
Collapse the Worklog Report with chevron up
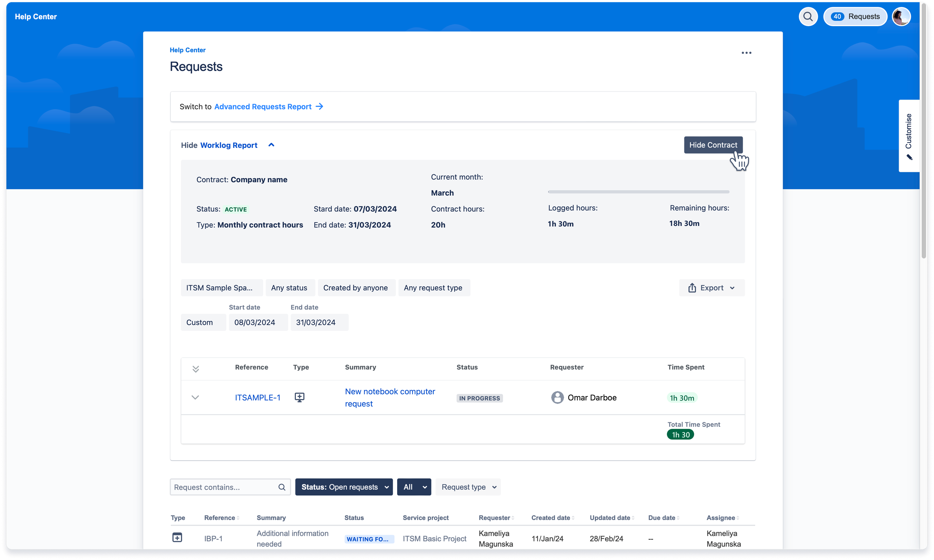coord(271,145)
